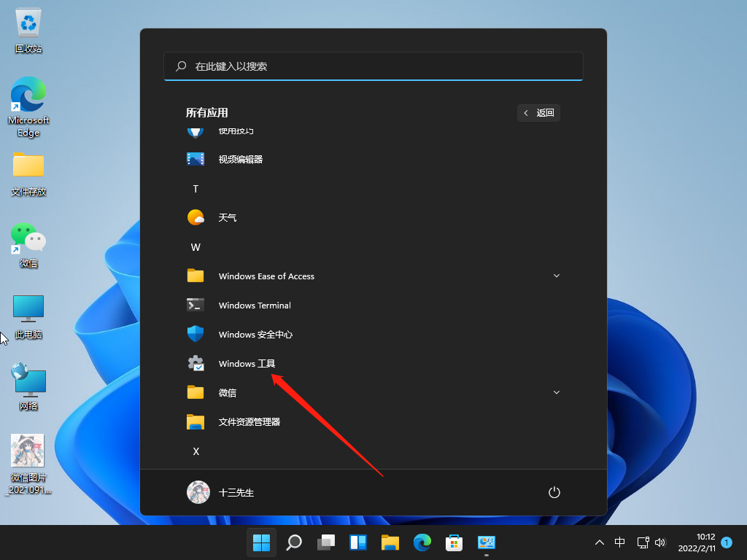The image size is (747, 560).
Task: Launch Windows Terminal
Action: (x=254, y=306)
